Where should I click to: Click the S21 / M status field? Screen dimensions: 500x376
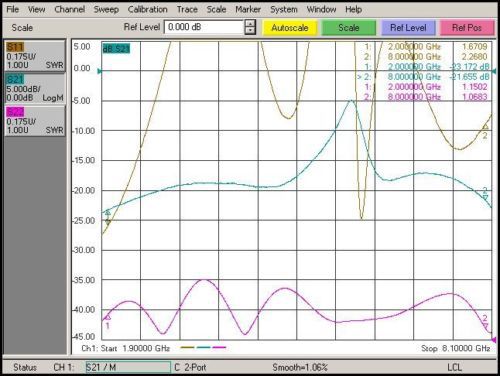tap(128, 367)
